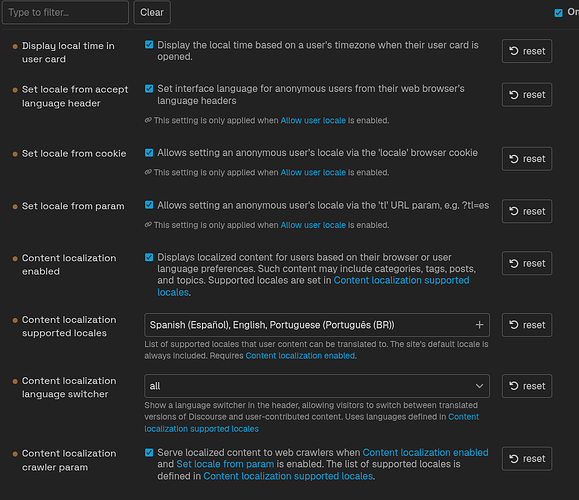
Task: Click reset arrow icon for Set locale from cookie
Action: pyautogui.click(x=514, y=159)
